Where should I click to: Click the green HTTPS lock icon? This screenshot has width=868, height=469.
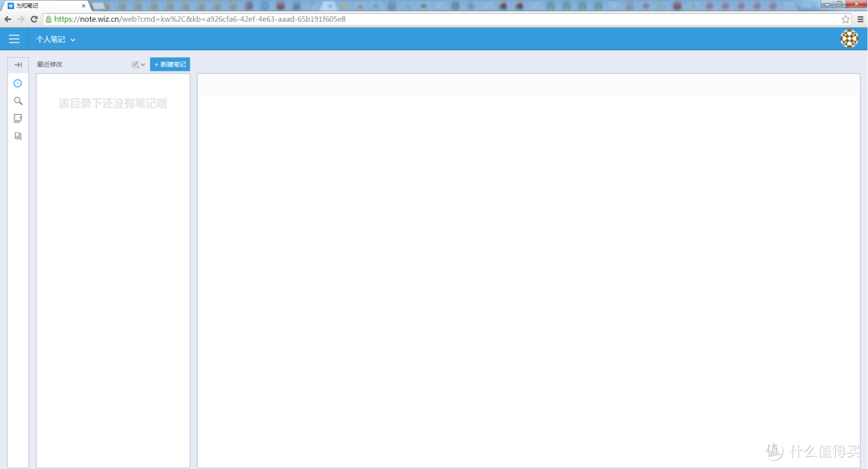49,19
